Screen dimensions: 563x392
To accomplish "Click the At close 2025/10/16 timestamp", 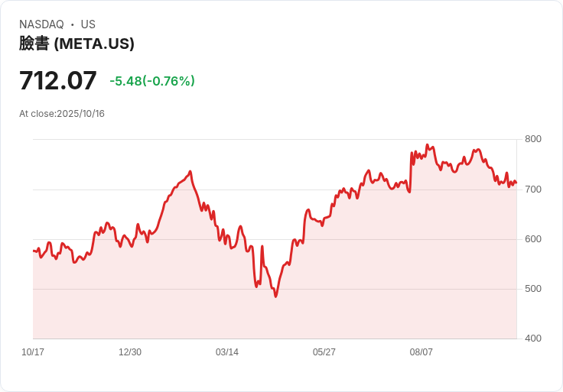I will click(x=62, y=114).
